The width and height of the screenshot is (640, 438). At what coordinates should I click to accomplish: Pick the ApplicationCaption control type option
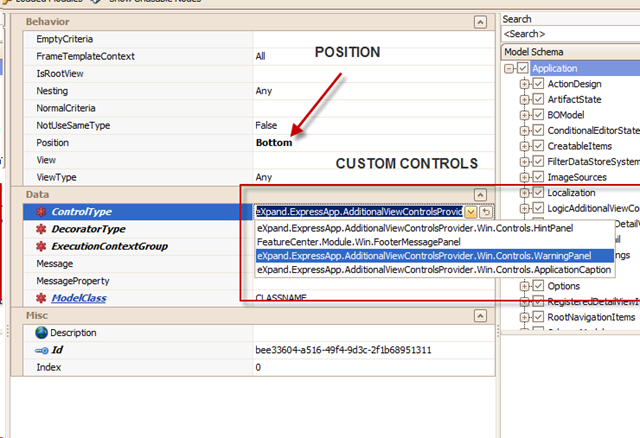(434, 269)
